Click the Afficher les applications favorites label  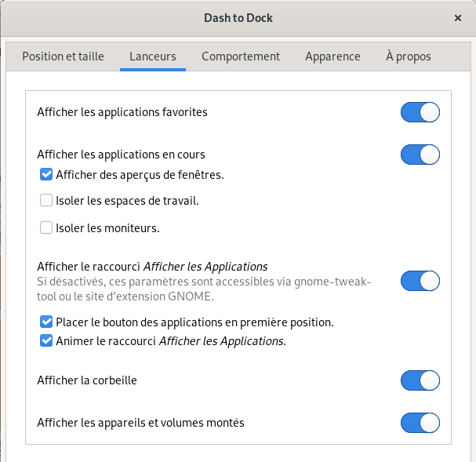(122, 112)
